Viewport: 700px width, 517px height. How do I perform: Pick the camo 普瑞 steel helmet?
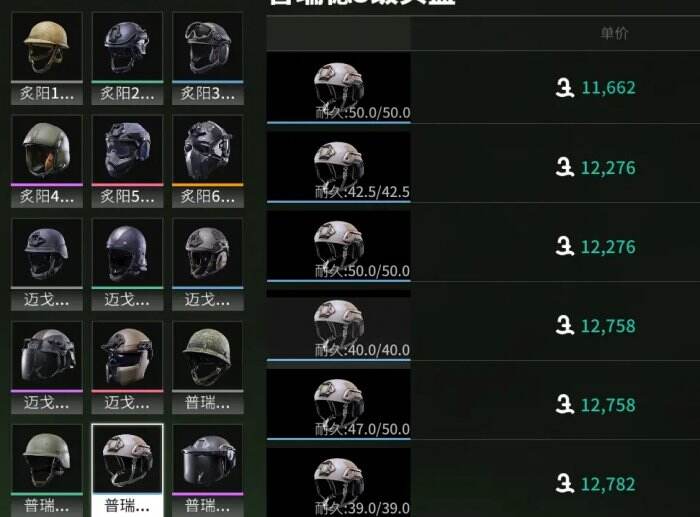[x=208, y=367]
